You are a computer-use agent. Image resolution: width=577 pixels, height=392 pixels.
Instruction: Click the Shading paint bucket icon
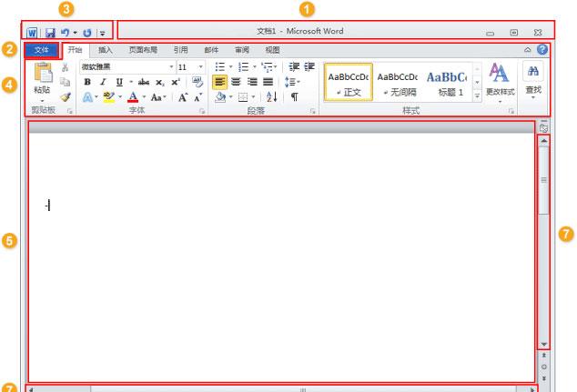220,97
